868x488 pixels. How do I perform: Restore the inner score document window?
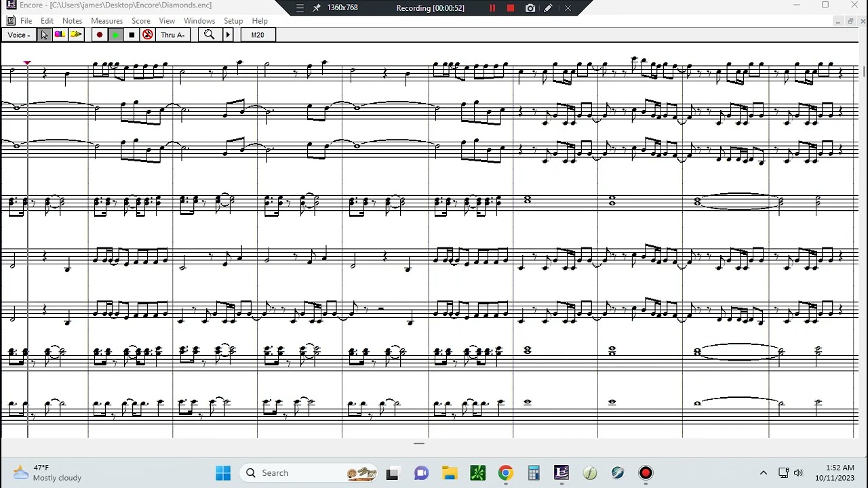(850, 21)
